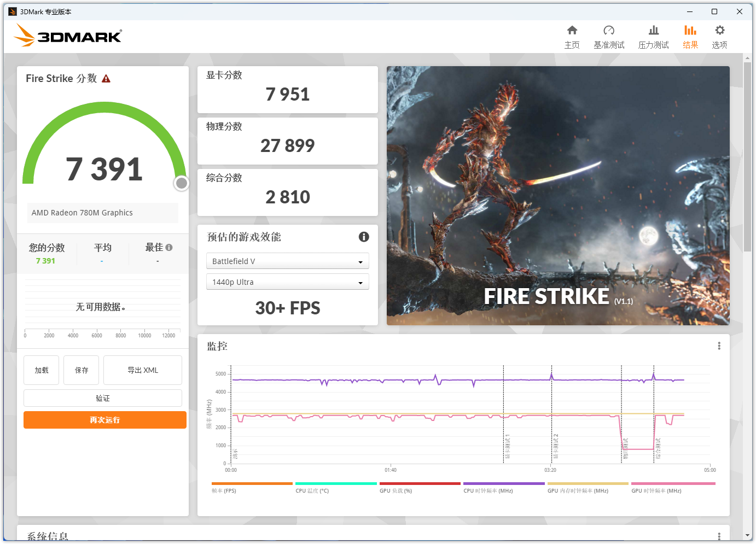Click the benchmark gauge icon
Screen dimensions: 756x544
point(609,30)
